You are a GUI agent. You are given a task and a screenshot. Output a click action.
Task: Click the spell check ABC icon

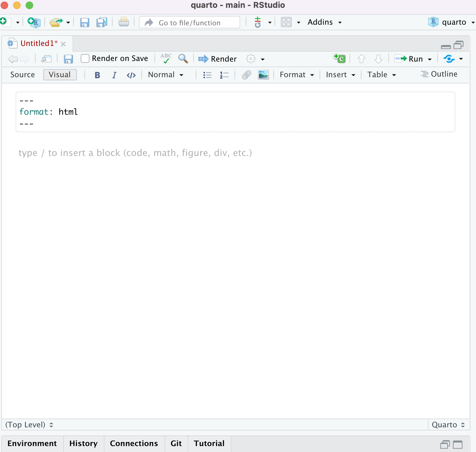click(166, 58)
